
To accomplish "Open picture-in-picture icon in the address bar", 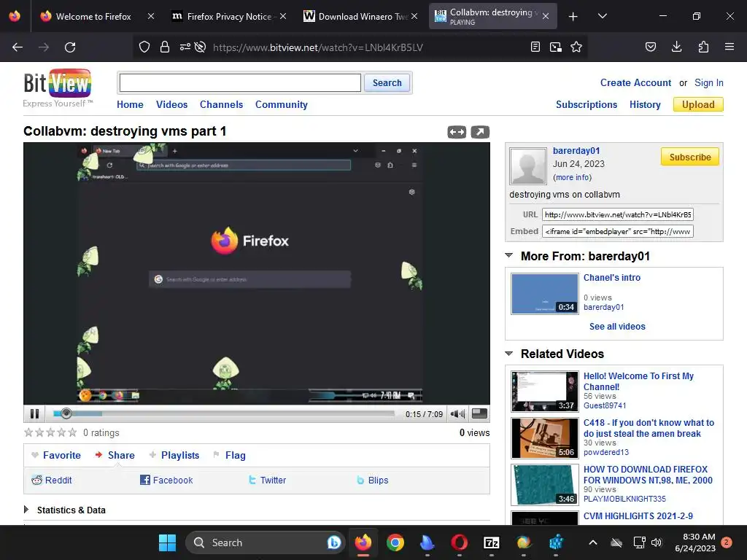I will click(x=555, y=47).
